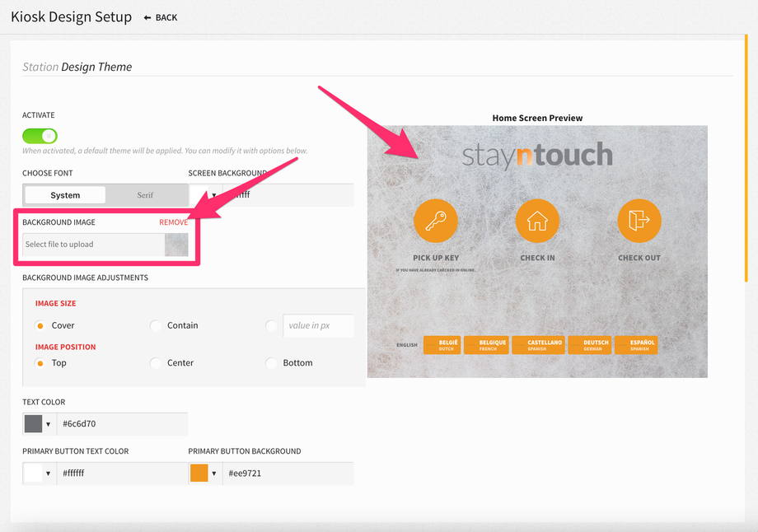Select Belgique French language button
Image resolution: width=758 pixels, height=532 pixels.
coord(486,345)
